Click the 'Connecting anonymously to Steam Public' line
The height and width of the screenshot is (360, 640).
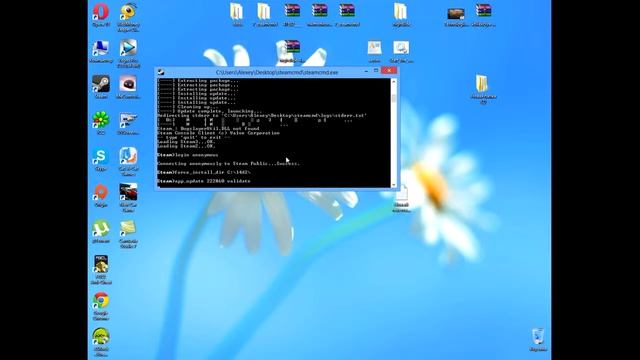click(229, 163)
